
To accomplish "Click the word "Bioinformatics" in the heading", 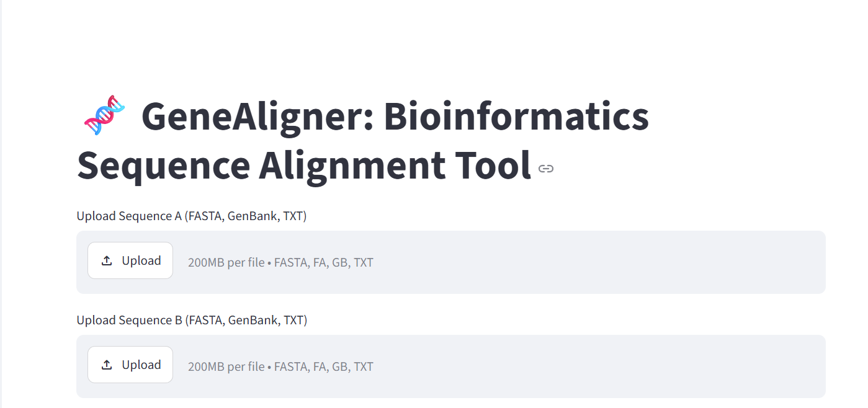I will tap(516, 116).
